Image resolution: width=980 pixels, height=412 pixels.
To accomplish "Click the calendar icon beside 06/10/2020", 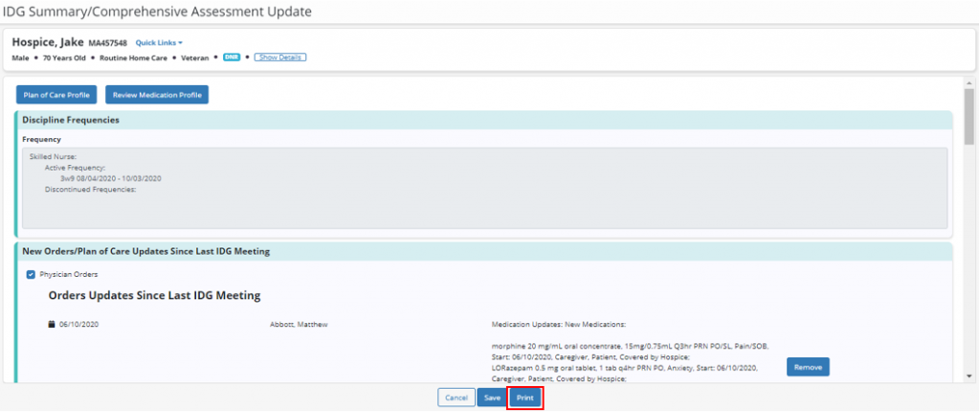I will click(52, 324).
